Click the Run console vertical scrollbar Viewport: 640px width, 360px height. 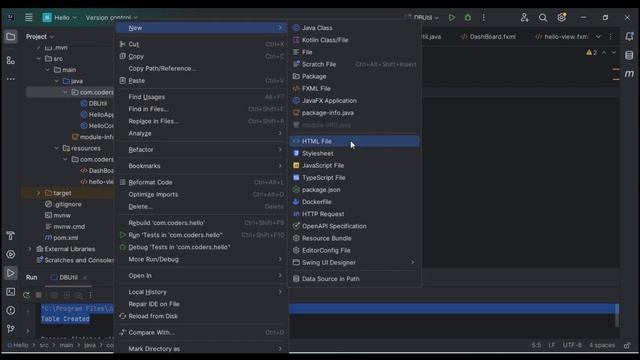[617, 316]
